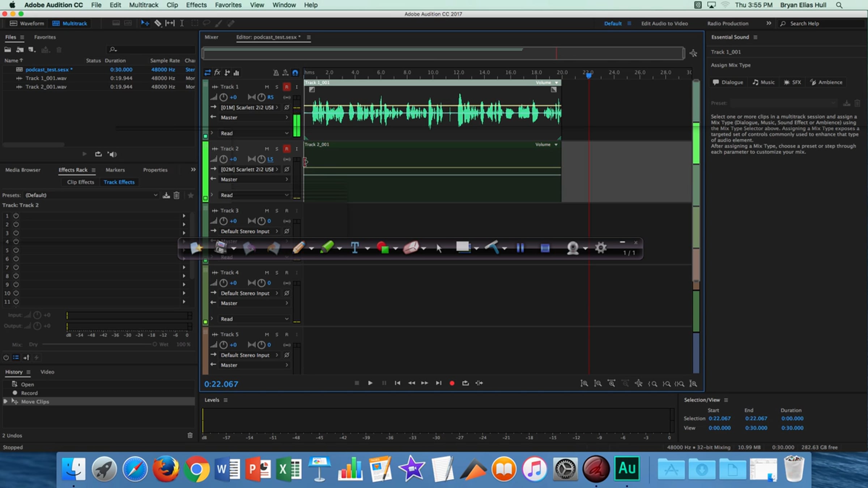Select the Razor tool in toolbar
The width and height of the screenshot is (868, 488).
[158, 23]
